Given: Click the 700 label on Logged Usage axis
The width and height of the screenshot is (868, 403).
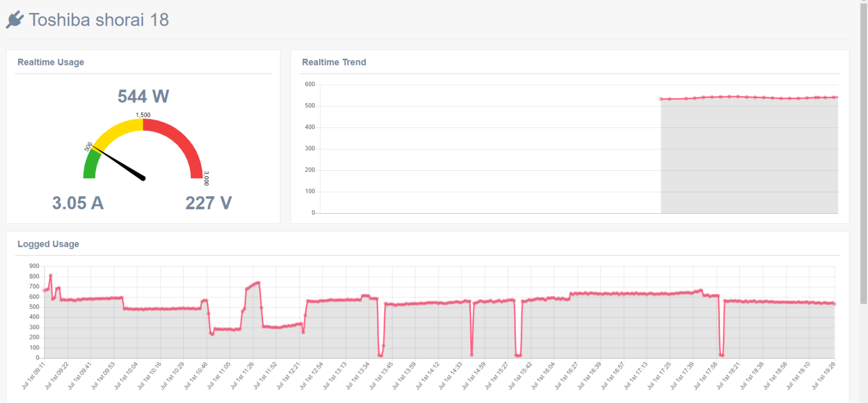Looking at the screenshot, I should 34,286.
